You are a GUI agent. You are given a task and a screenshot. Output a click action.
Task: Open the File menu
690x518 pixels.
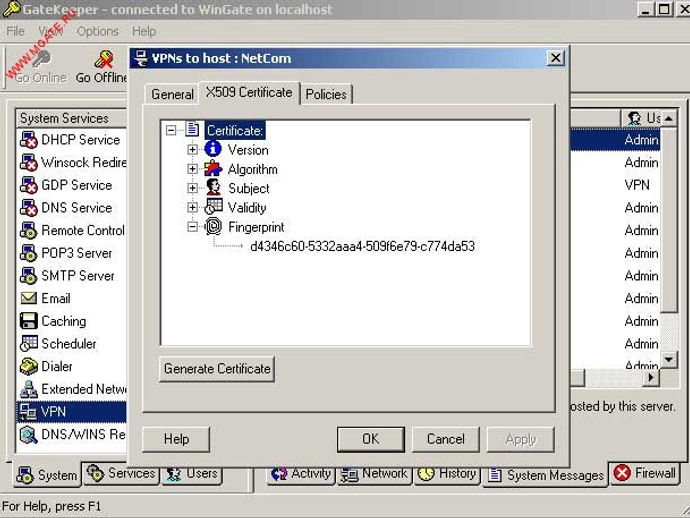(x=15, y=31)
